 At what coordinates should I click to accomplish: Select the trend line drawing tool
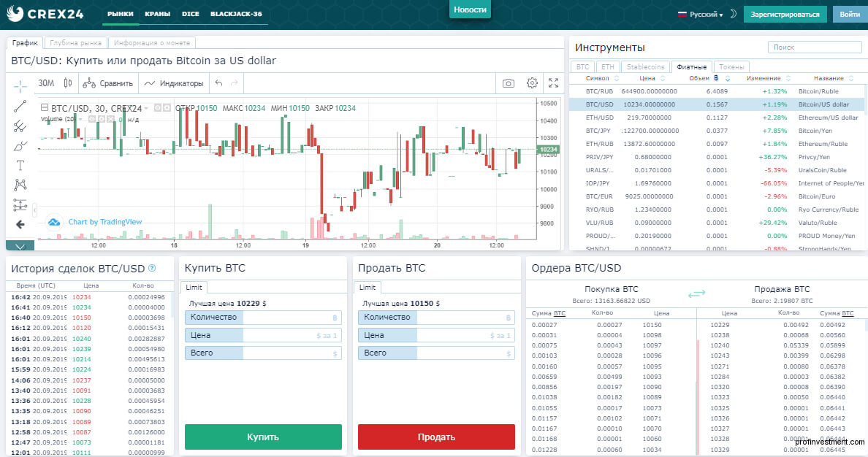tap(20, 107)
